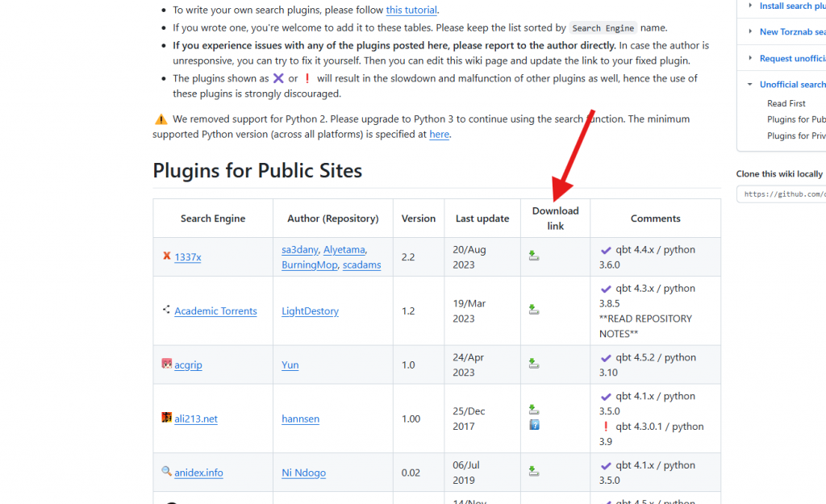The width and height of the screenshot is (826, 504).
Task: Expand 'New Torznab search' sidebar section
Action: pos(750,31)
